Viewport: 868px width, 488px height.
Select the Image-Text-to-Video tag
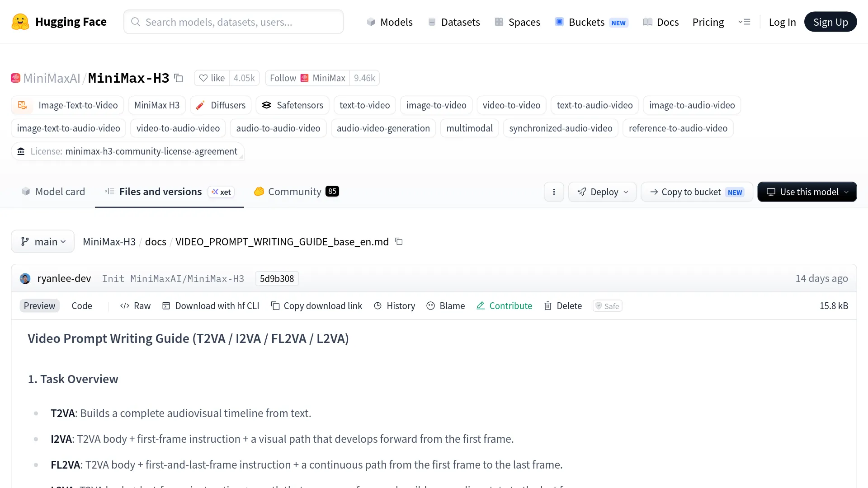coord(68,105)
